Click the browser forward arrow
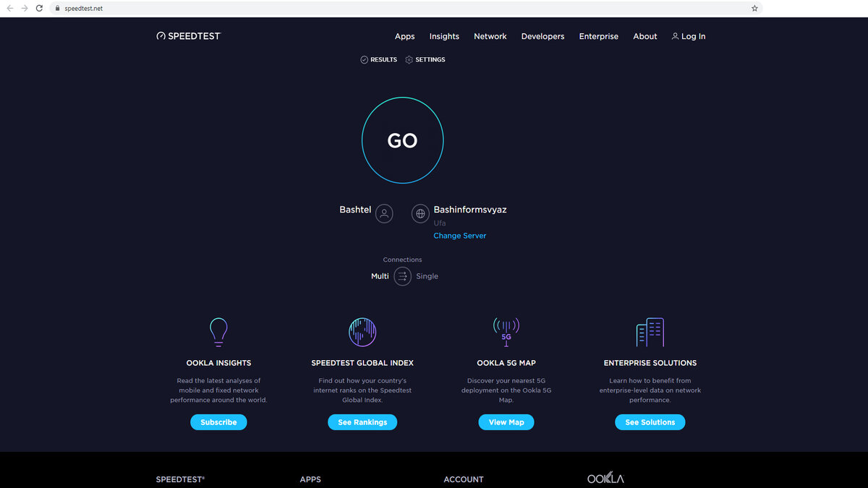868x488 pixels. [25, 9]
